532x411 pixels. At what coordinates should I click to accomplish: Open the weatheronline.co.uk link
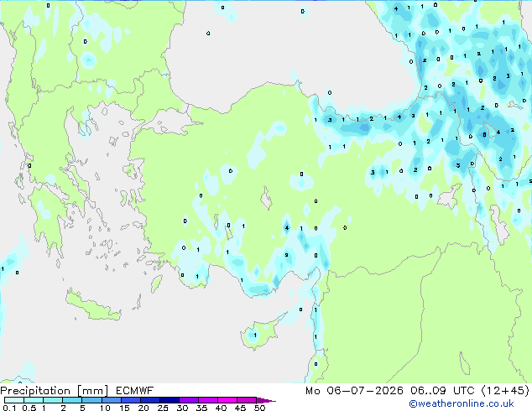pyautogui.click(x=462, y=403)
